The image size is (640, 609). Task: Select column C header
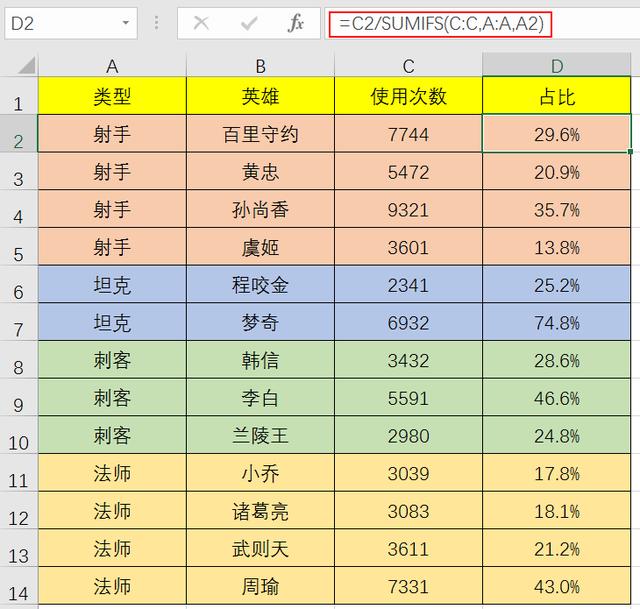[x=408, y=66]
